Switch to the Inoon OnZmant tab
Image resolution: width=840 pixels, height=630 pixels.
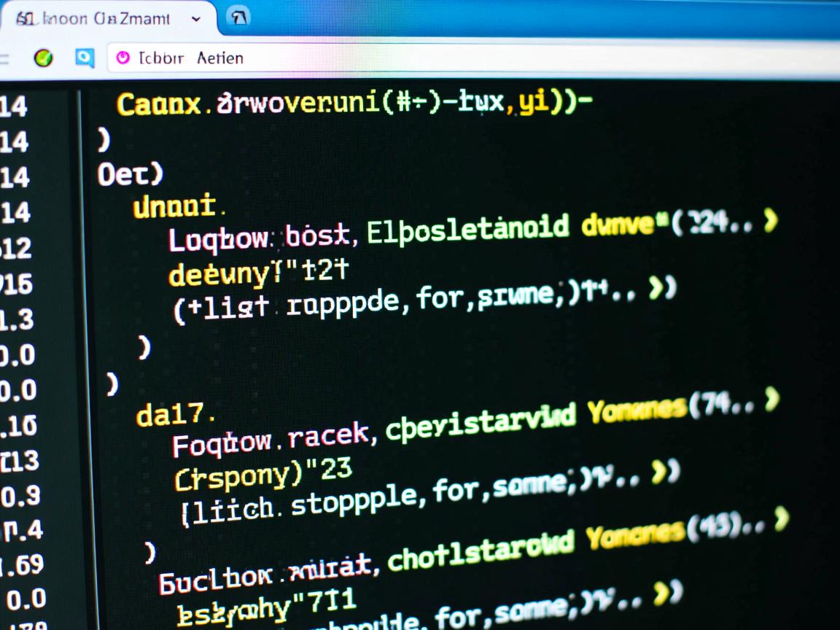click(102, 19)
